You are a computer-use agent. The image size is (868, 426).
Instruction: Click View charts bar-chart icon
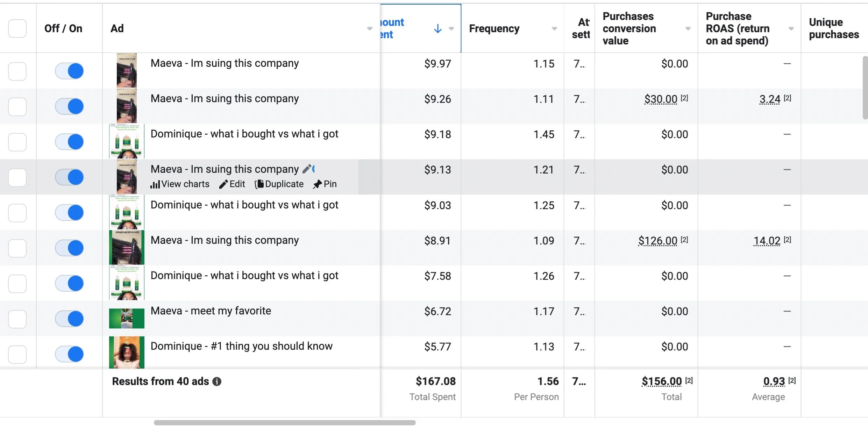click(155, 184)
